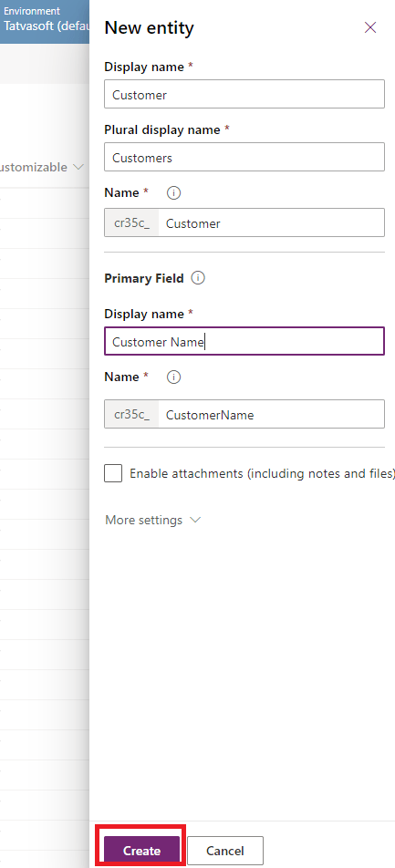Focus the Plural display name field containing Customers
The image size is (395, 868).
(x=244, y=157)
